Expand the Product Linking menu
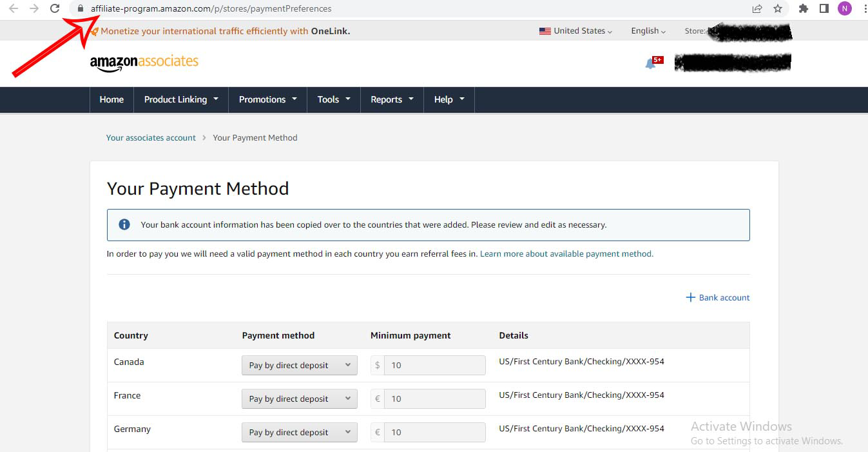This screenshot has width=868, height=452. pos(181,99)
